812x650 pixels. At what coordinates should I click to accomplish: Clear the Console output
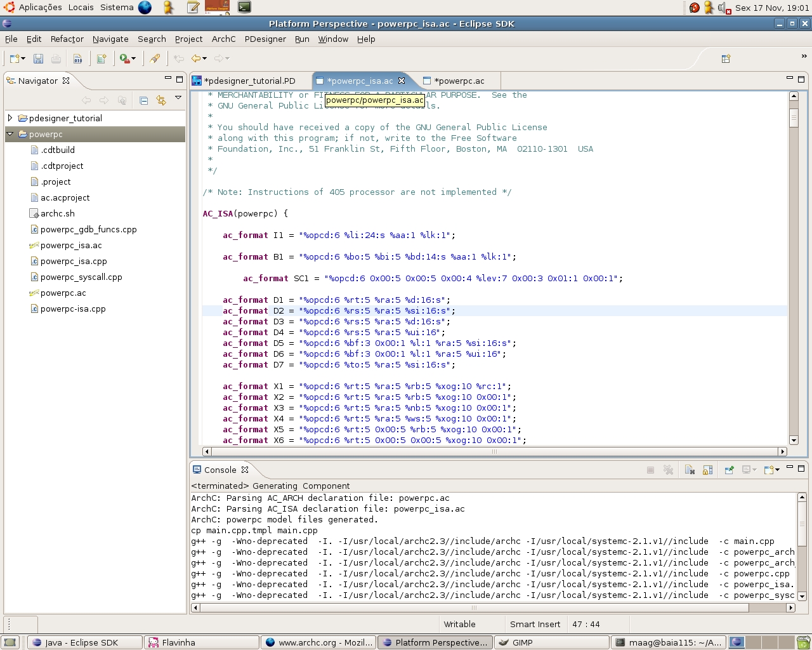[x=690, y=470]
